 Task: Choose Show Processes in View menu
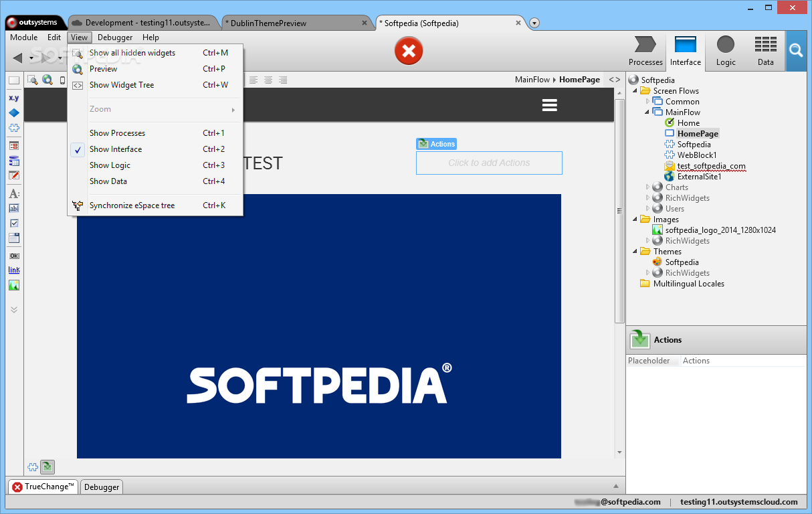(x=155, y=133)
